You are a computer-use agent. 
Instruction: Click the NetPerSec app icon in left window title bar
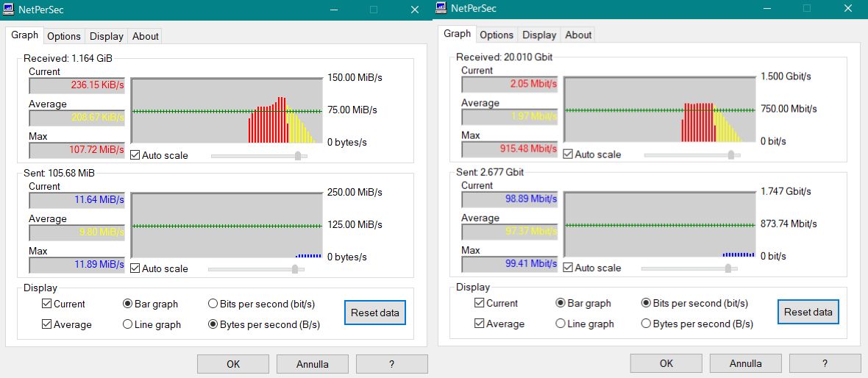[x=10, y=10]
